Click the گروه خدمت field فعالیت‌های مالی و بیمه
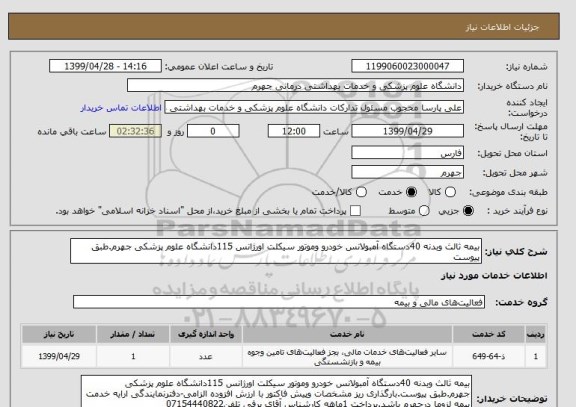Screen dimensions: 576x407 (279, 302)
